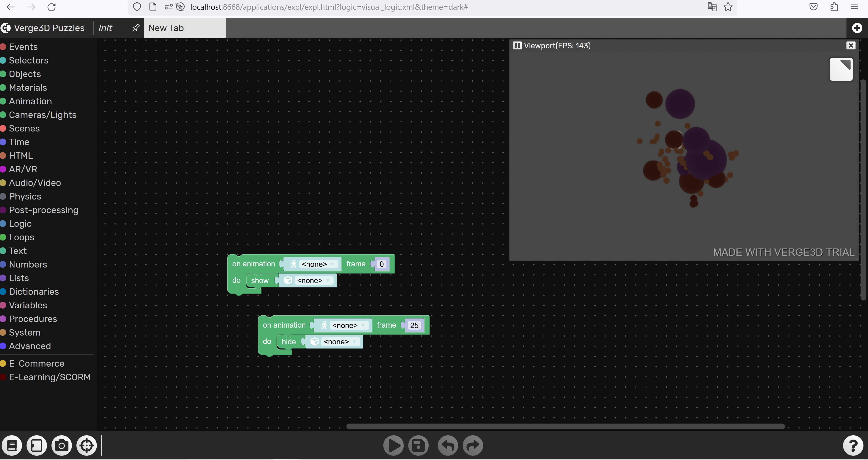Open help with the question mark button
Viewport: 868px width, 460px height.
click(x=853, y=445)
